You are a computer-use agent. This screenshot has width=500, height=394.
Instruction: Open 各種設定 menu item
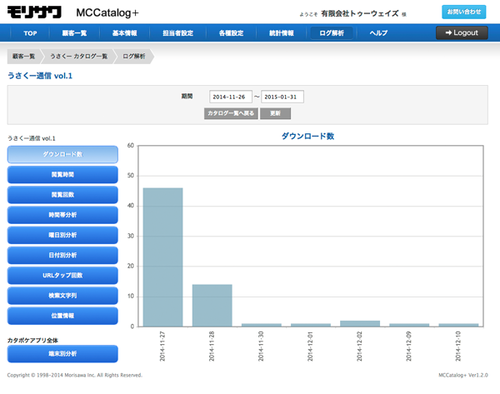click(x=231, y=33)
